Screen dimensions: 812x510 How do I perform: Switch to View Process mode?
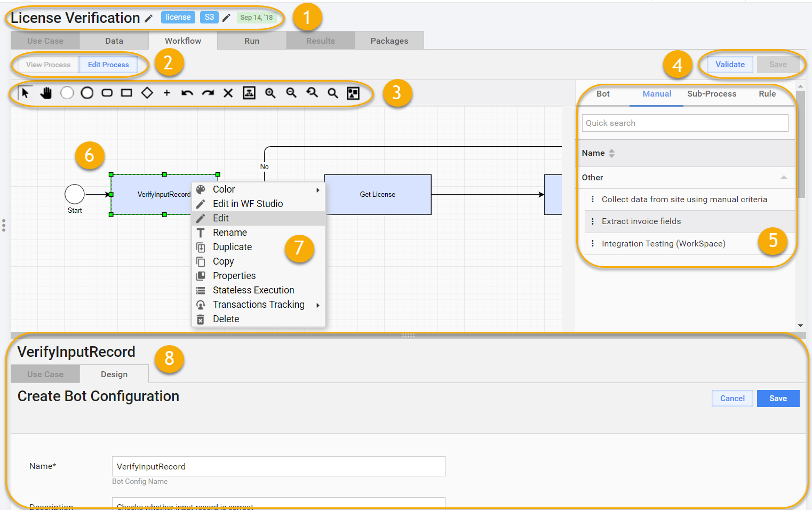(48, 65)
